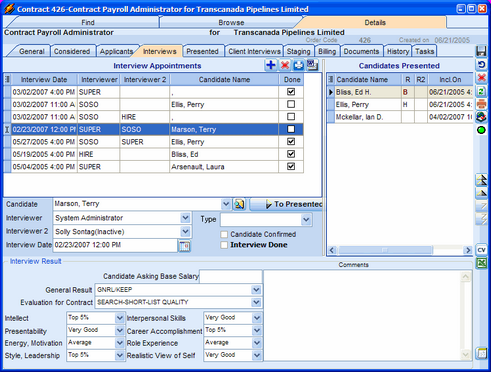The image size is (491, 372).
Task: Refresh the record with the green arrows icon
Action: click(x=481, y=91)
